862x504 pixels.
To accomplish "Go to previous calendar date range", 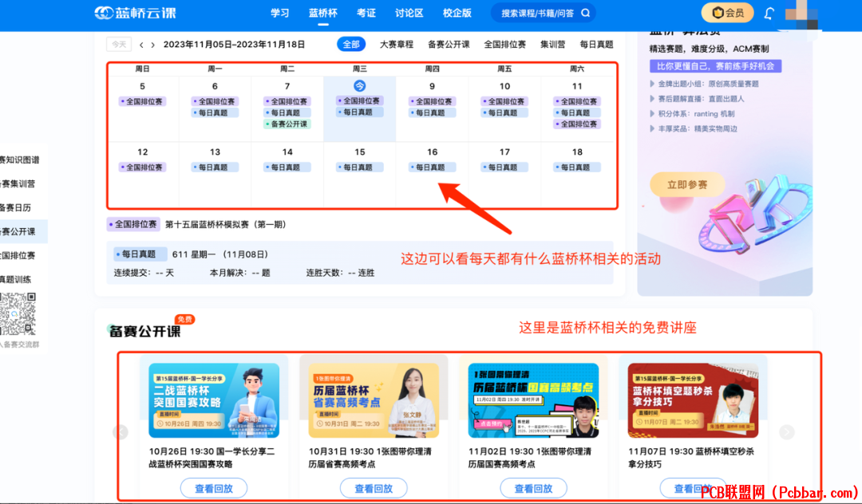I will (141, 45).
